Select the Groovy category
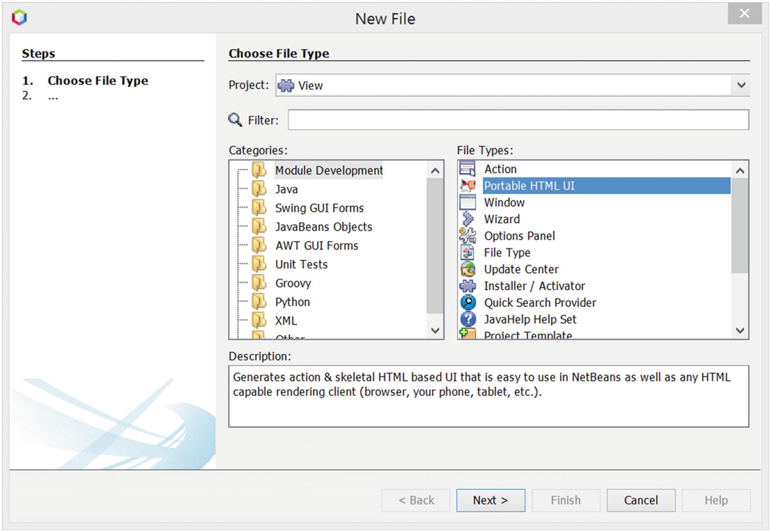This screenshot has width=771, height=532. pyautogui.click(x=293, y=283)
